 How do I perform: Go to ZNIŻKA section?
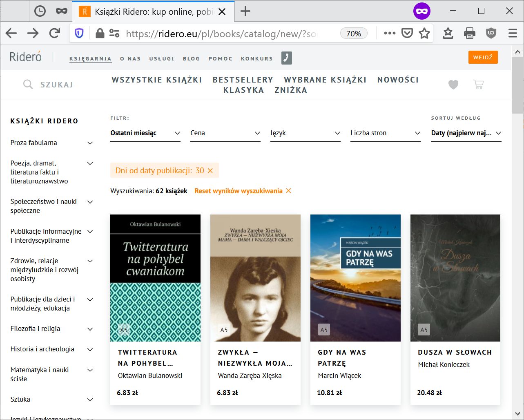click(291, 90)
